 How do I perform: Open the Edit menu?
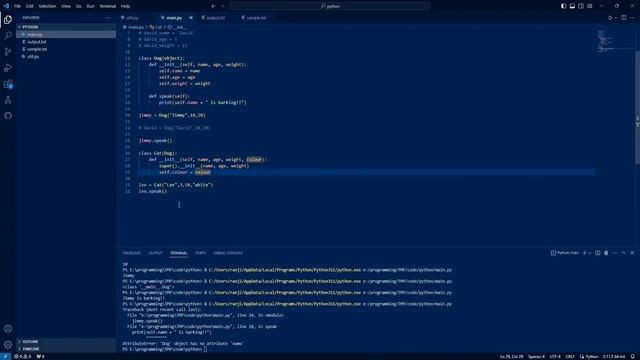[x=30, y=6]
